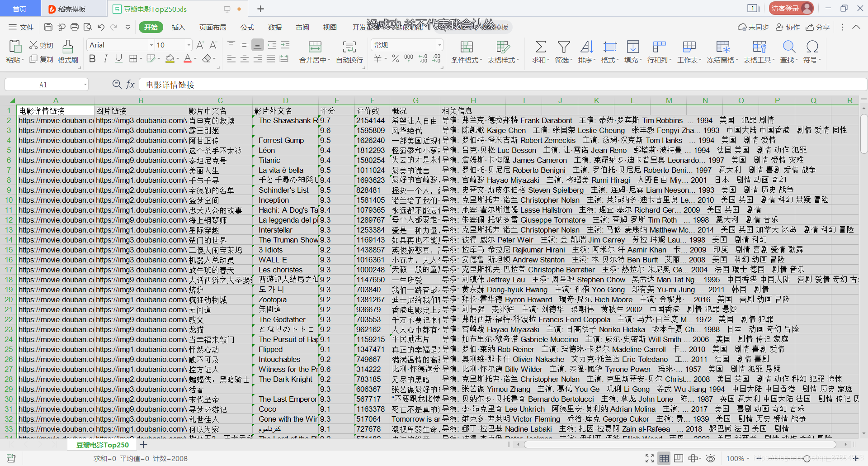Click the Rows and Columns icon
This screenshot has height=466, width=868.
[659, 47]
